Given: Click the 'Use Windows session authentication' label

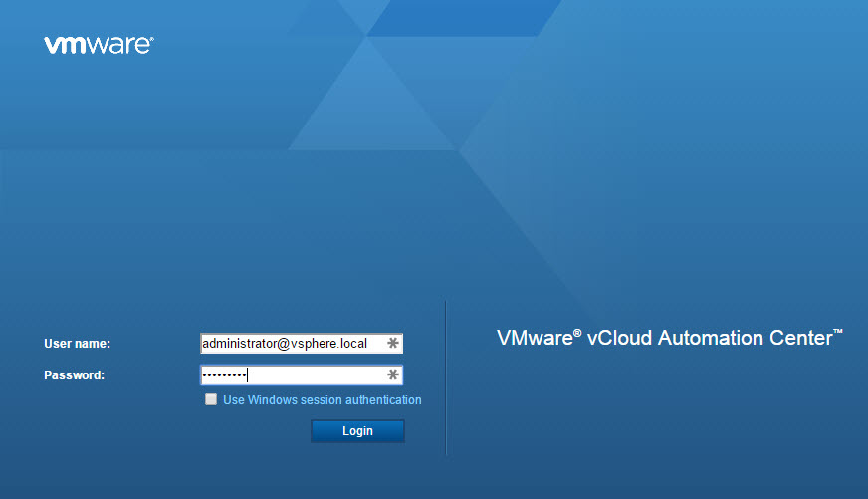Looking at the screenshot, I should 322,400.
